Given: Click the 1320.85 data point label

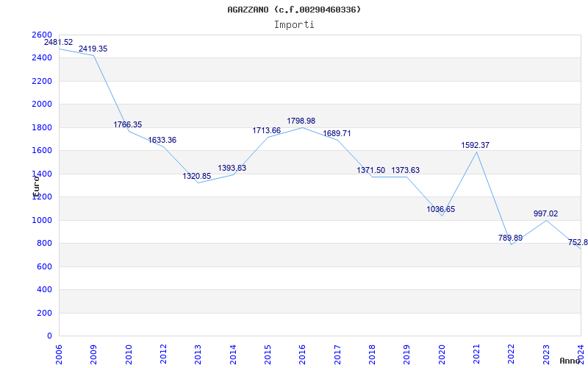Looking at the screenshot, I should (197, 176).
